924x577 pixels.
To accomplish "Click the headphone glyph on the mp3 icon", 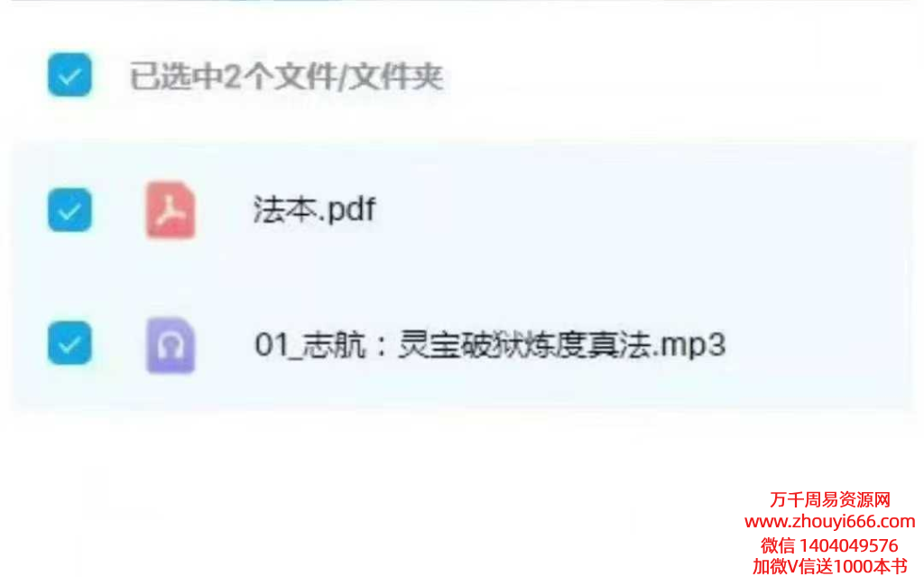I will coord(171,348).
